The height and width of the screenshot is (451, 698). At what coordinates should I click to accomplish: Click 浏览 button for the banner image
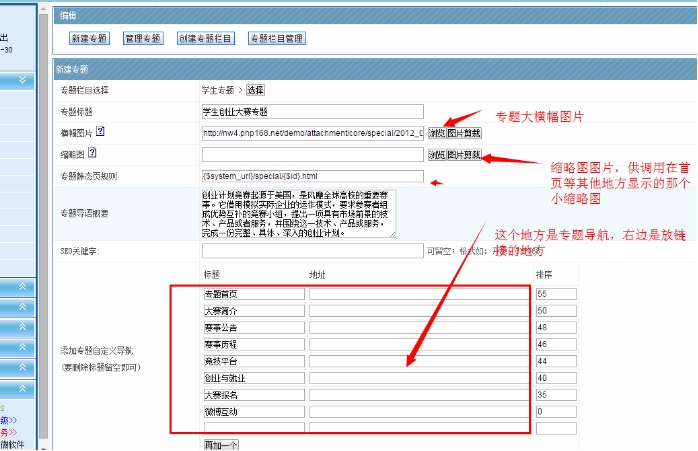tap(436, 133)
